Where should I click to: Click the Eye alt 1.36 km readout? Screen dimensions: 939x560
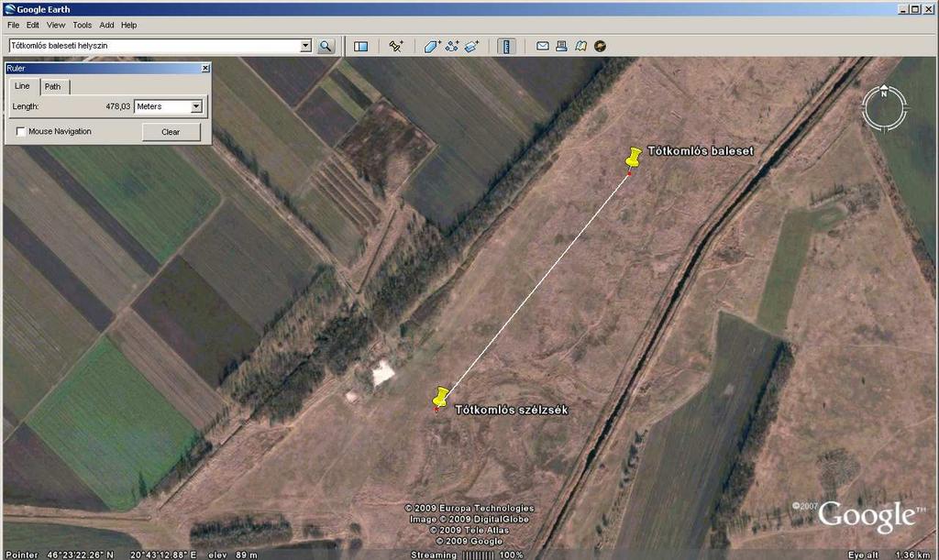coord(889,555)
